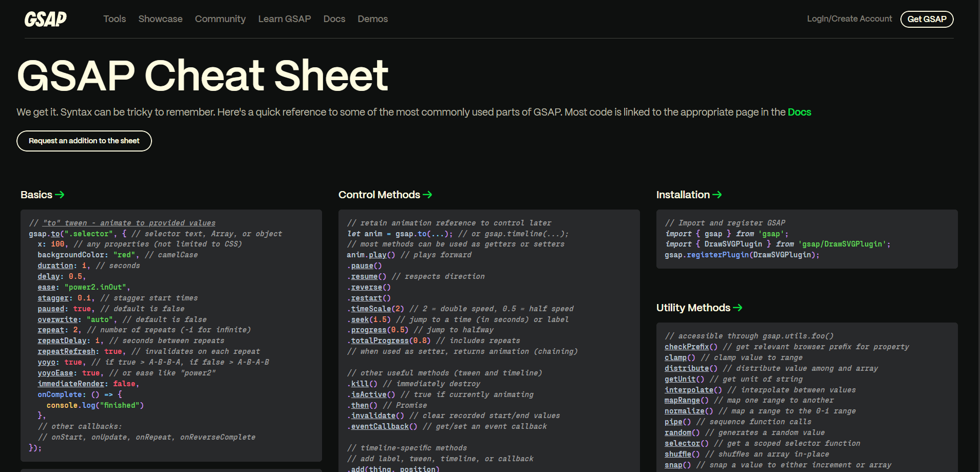Click the yoyo property link
The height and width of the screenshot is (472, 980).
46,362
